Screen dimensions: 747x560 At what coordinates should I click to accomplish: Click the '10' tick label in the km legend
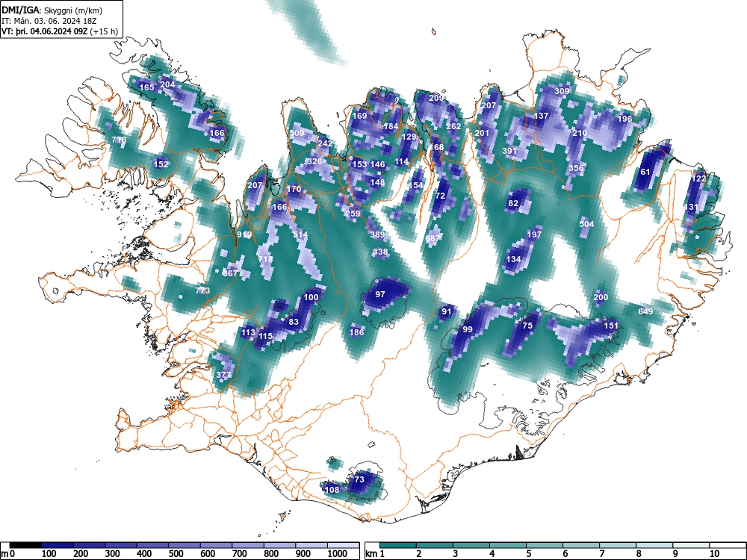tap(714, 554)
